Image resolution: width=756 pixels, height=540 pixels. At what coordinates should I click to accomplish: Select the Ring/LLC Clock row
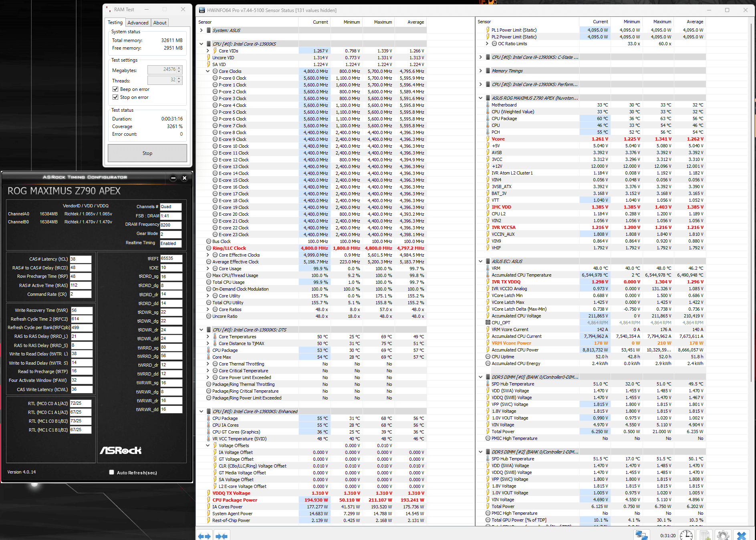(x=312, y=248)
